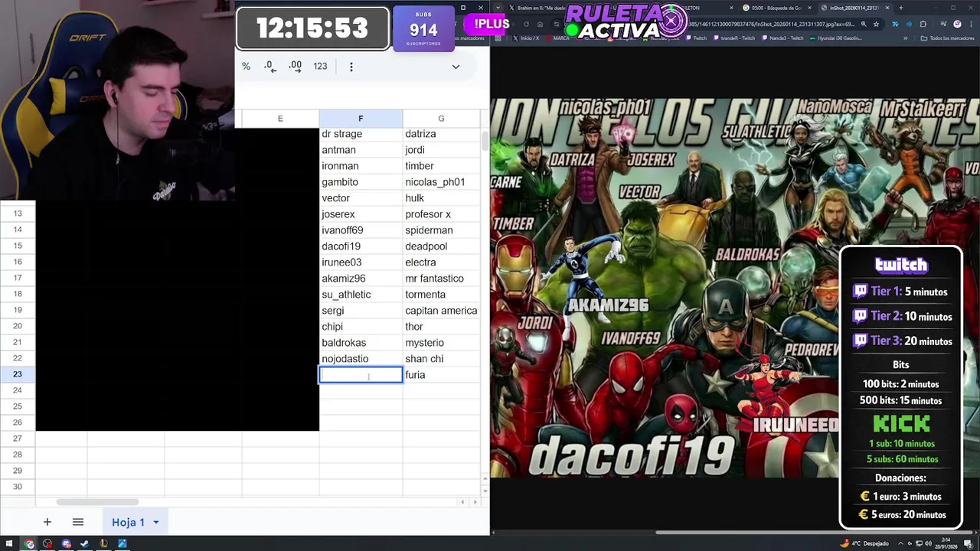
Task: Open 'Todos los marcadores' bookmarks folder
Action: click(x=948, y=38)
